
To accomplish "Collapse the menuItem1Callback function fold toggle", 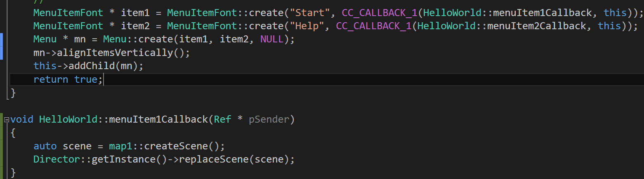I will pos(6,120).
